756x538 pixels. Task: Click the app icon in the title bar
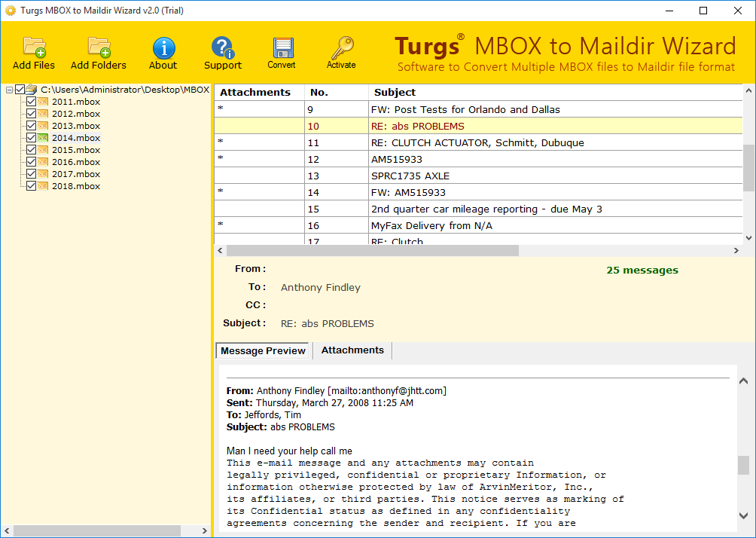[x=10, y=10]
